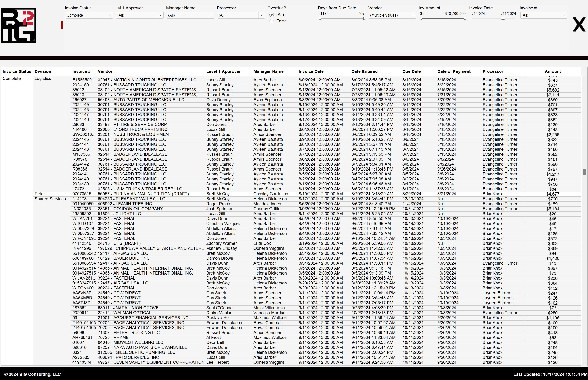Click the Inv Amount slider right handle
This screenshot has width=588, height=380.
coord(465,18)
